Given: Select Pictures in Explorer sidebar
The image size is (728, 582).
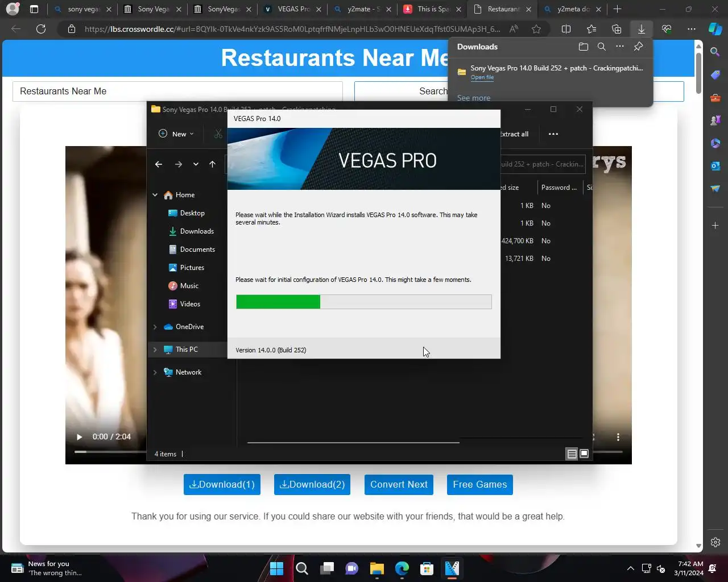Looking at the screenshot, I should pos(192,268).
